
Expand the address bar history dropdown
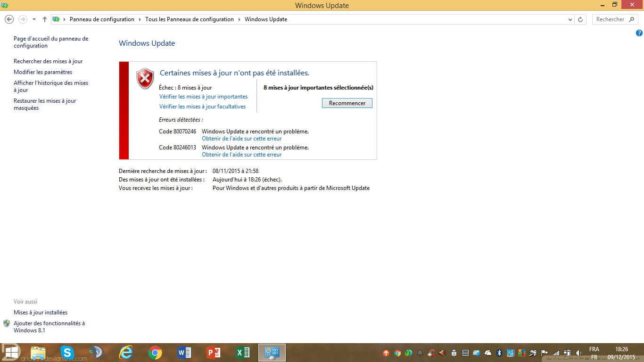(570, 19)
